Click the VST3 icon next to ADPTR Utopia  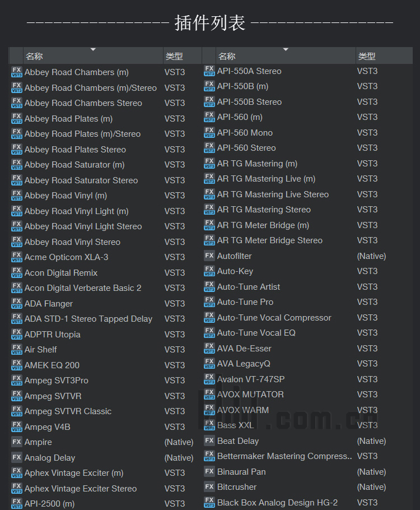click(x=16, y=334)
